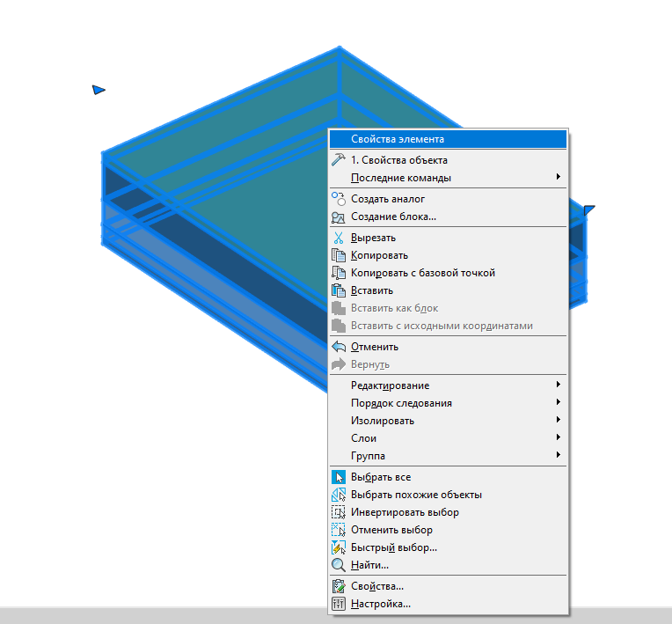This screenshot has height=624, width=672.
Task: Open the Слои submenu arrow
Action: (558, 438)
